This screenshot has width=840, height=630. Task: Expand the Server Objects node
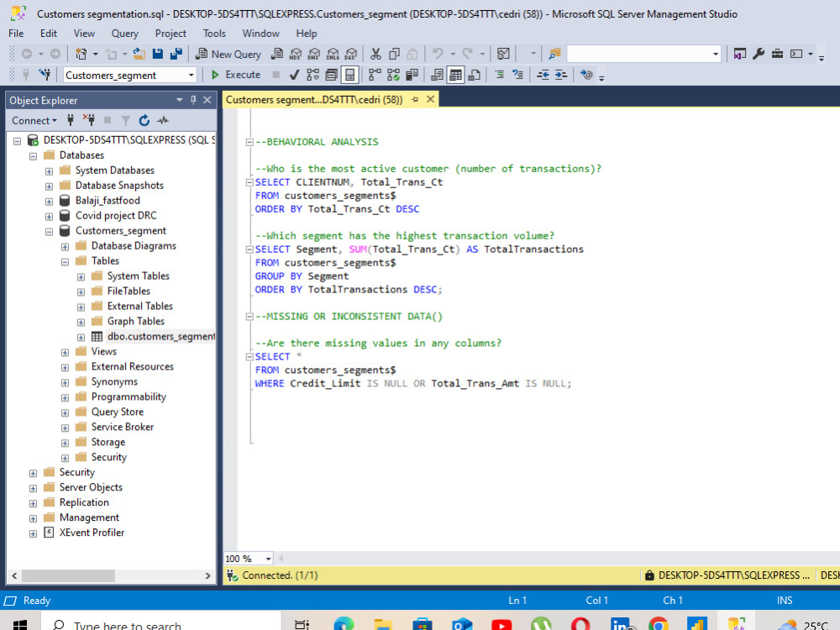(x=33, y=489)
